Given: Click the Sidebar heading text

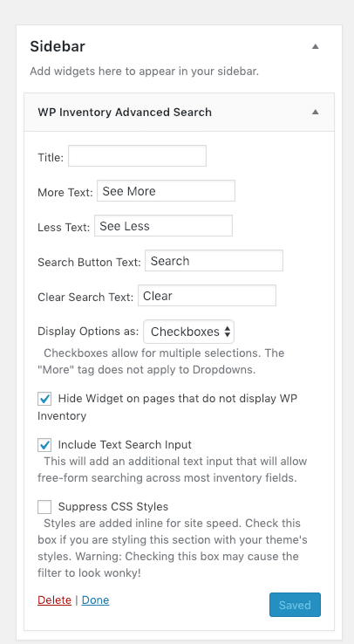Looking at the screenshot, I should (58, 46).
